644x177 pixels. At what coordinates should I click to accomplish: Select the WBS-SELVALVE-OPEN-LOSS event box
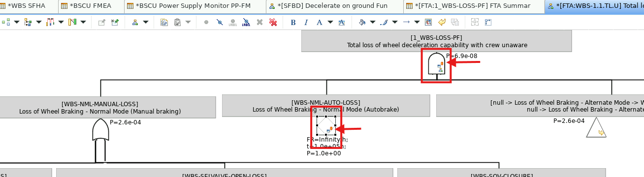(225, 173)
